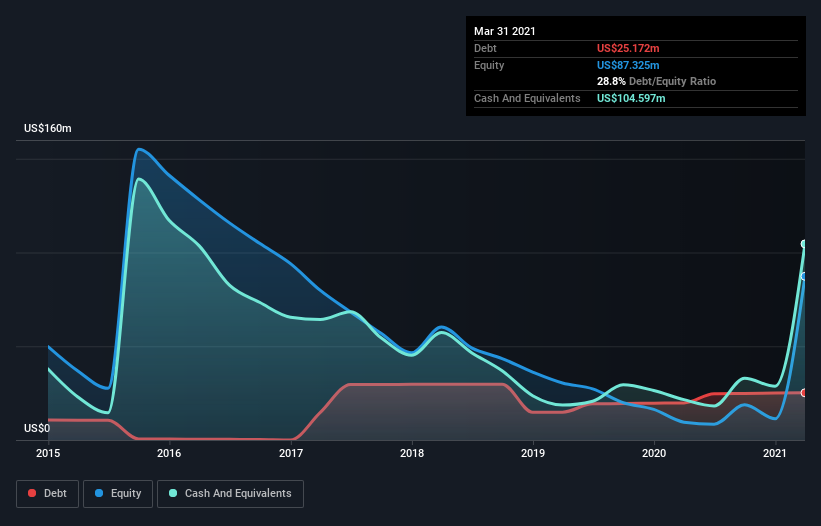Select the 2015 x-axis label
The image size is (821, 526).
[x=48, y=453]
